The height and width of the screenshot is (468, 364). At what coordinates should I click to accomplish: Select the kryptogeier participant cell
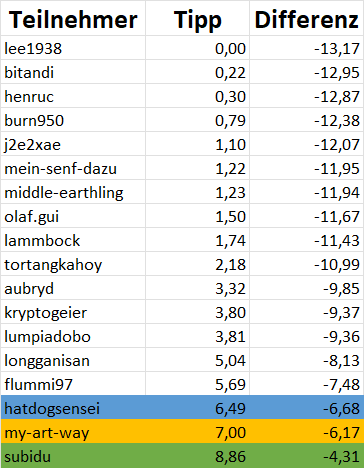[x=73, y=312]
